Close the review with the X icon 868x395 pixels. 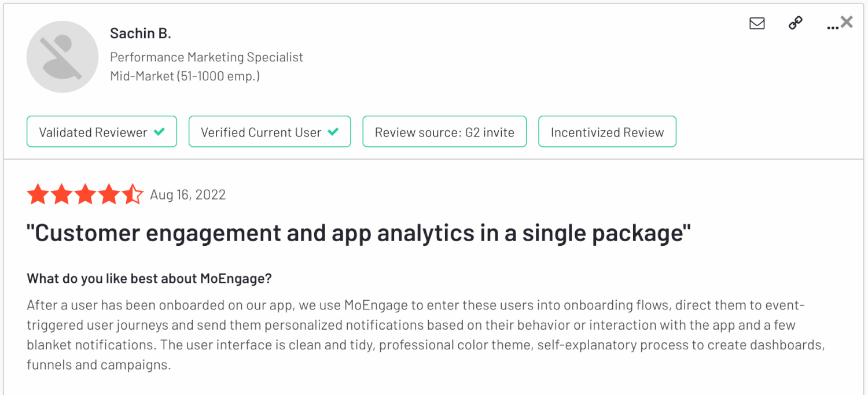(847, 22)
